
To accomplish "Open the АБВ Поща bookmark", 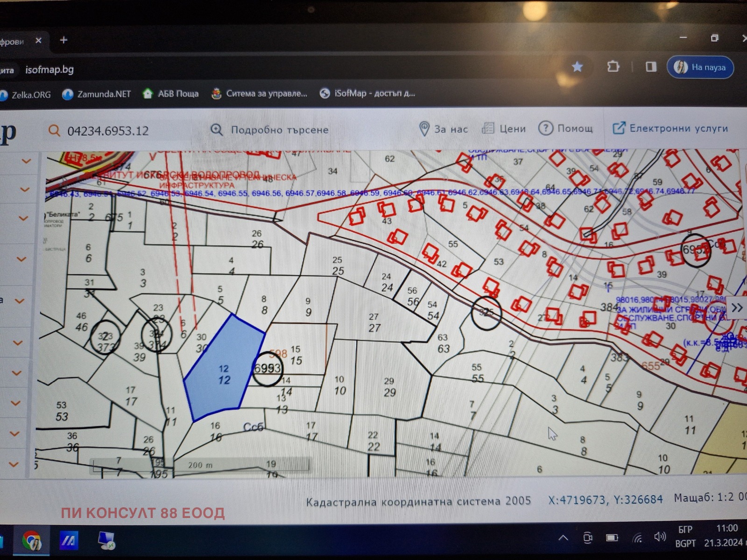I will [171, 94].
